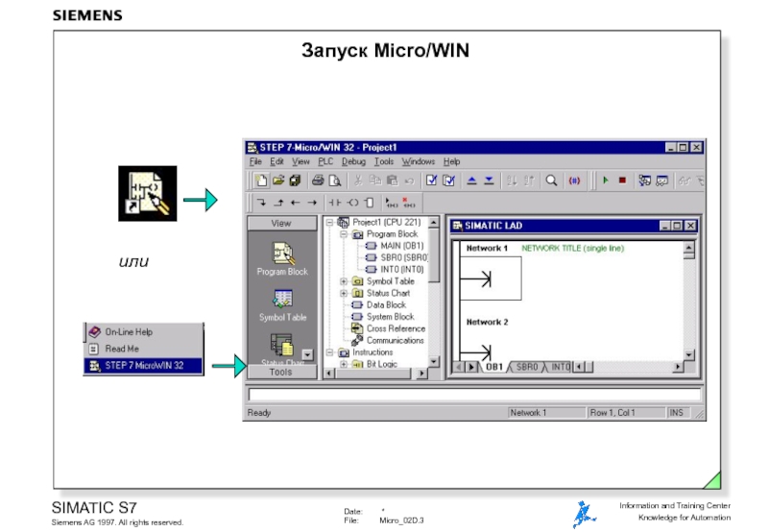Select SBR0 in project tree

click(396, 257)
